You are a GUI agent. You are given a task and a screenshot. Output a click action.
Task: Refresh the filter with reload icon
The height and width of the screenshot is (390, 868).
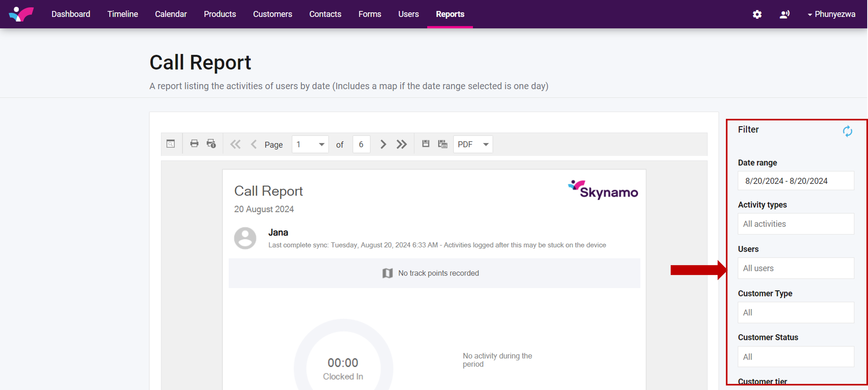pos(847,131)
